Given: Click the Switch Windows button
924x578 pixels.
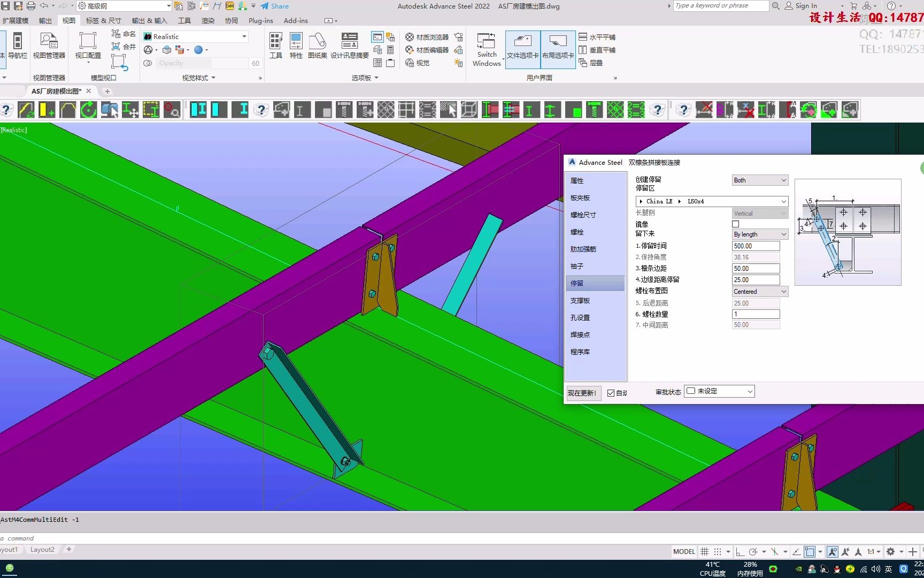Looking at the screenshot, I should [487, 50].
